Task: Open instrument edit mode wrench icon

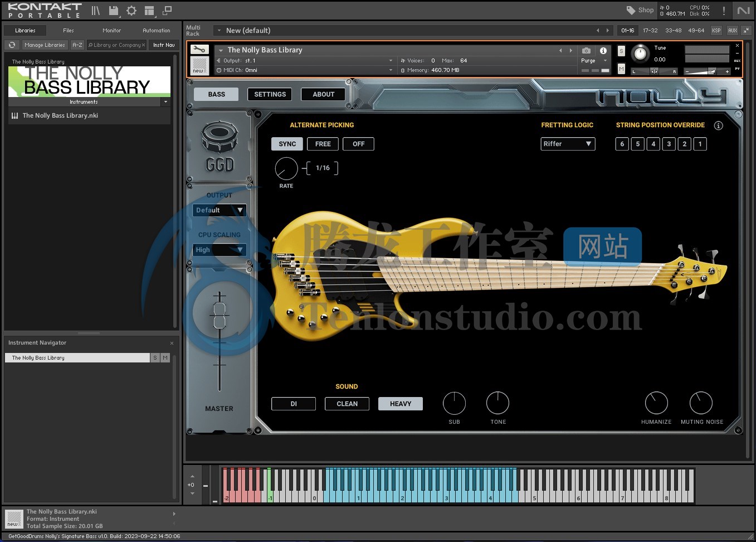Action: point(199,50)
